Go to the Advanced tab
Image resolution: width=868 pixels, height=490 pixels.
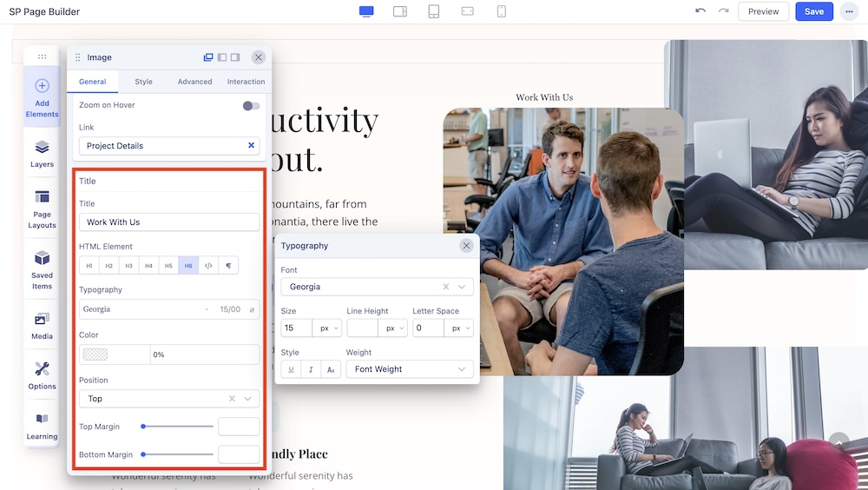[x=194, y=82]
